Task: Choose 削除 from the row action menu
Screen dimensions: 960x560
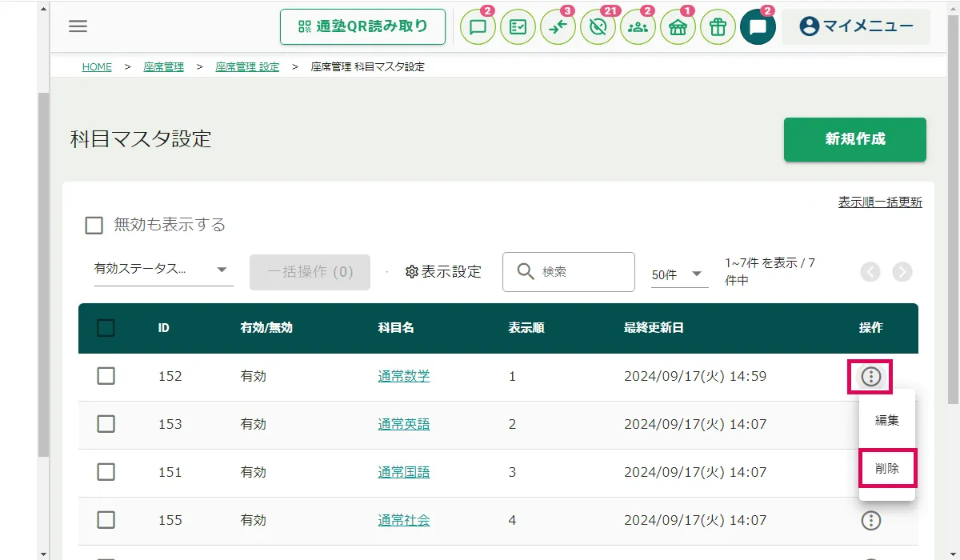Action: coord(887,469)
